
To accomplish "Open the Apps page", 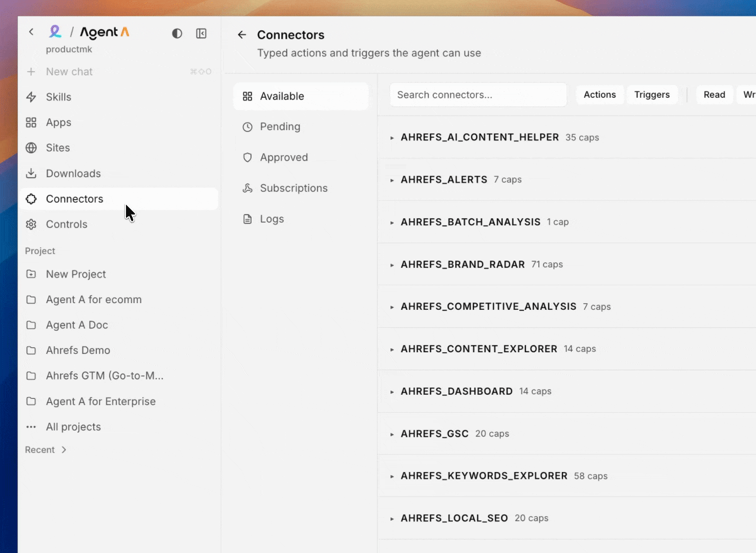I will [x=118, y=122].
